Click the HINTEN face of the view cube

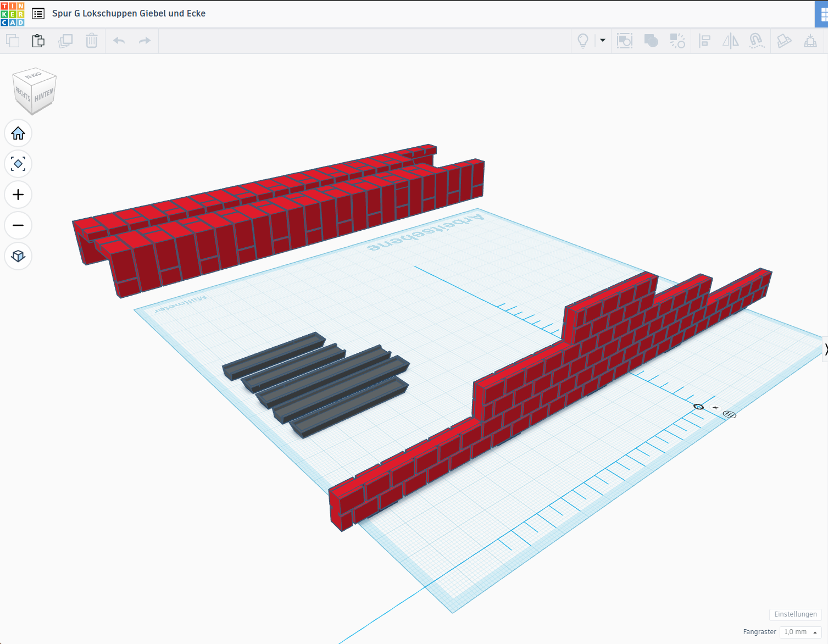click(44, 96)
